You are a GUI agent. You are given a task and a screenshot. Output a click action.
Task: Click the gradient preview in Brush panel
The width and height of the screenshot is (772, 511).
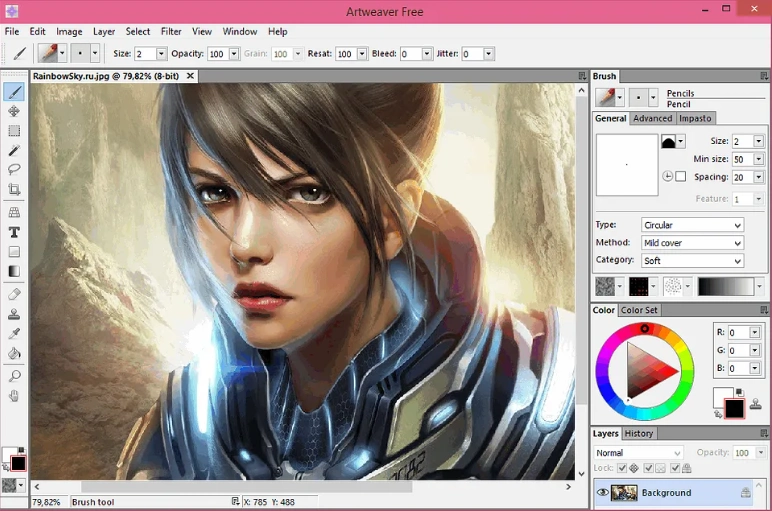coord(726,286)
